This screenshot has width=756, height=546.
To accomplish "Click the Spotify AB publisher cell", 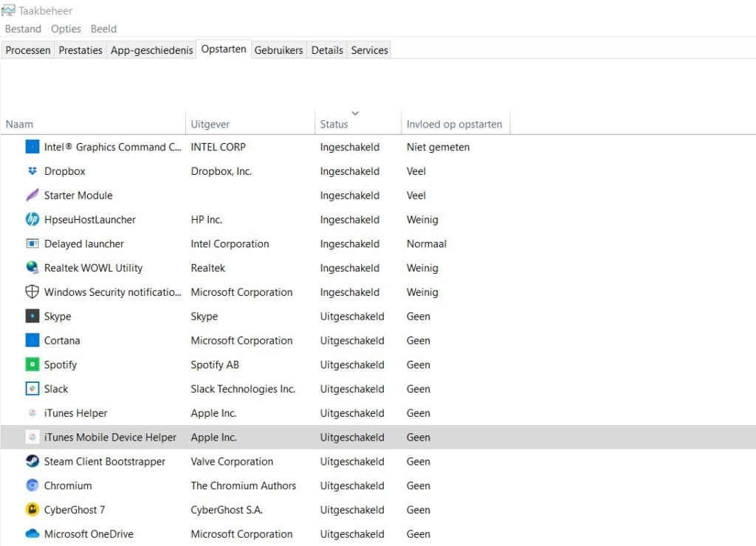I will coord(215,364).
